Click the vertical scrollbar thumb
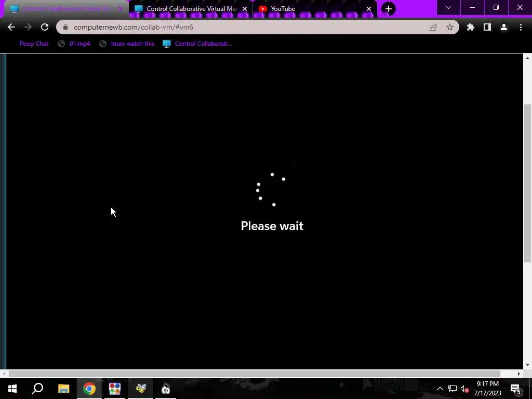Viewport: 532px width, 399px height. [x=527, y=183]
